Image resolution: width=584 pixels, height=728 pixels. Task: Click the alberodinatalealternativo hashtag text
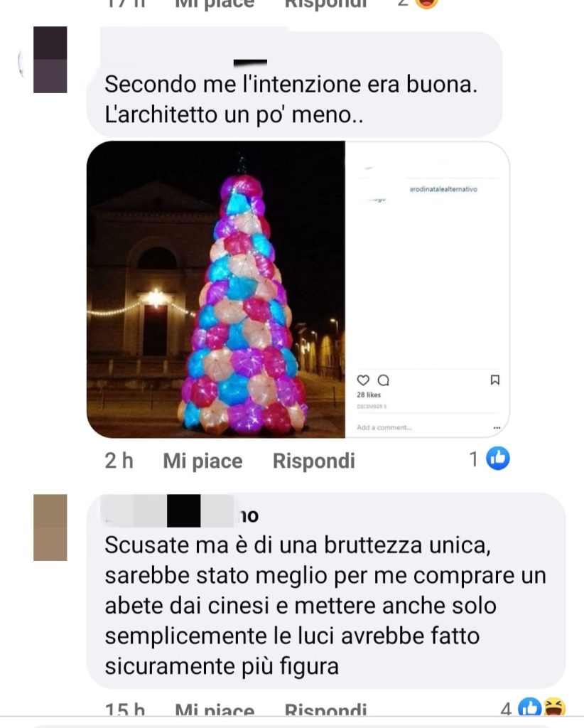[x=443, y=189]
